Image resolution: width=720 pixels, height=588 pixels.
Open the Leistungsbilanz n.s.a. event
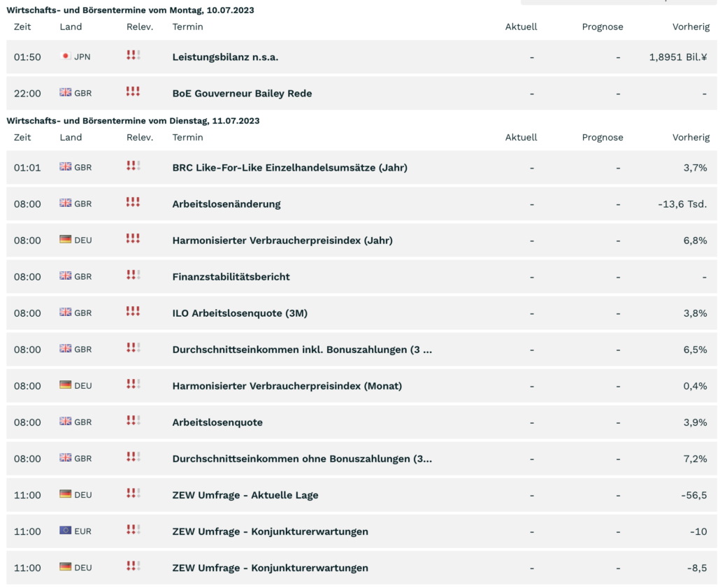(x=226, y=57)
